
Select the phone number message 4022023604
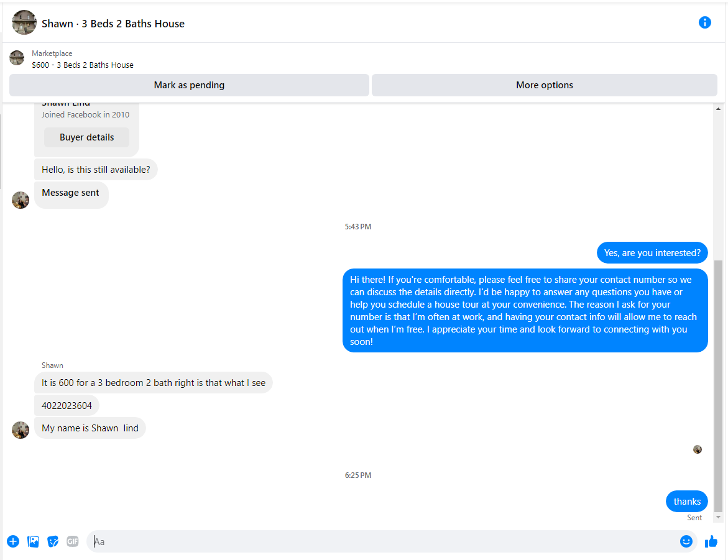(67, 406)
